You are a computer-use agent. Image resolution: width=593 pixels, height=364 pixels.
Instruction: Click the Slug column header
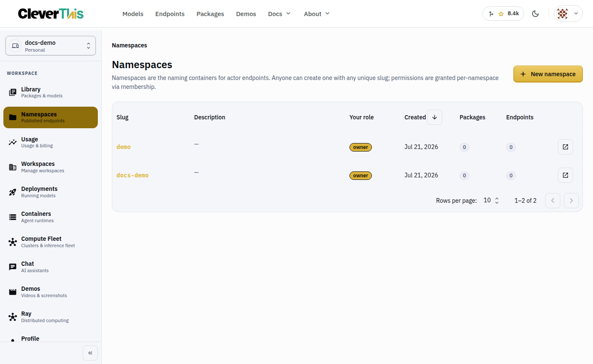pos(122,117)
